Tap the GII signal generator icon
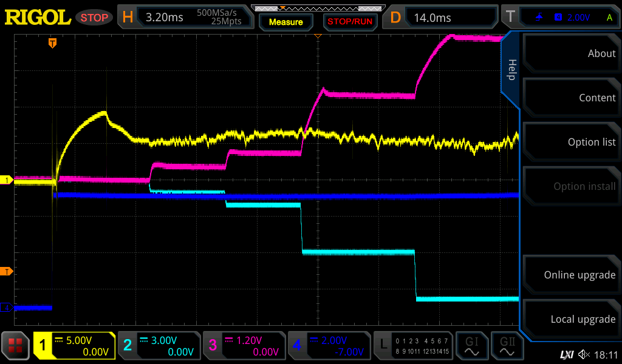 pyautogui.click(x=507, y=346)
